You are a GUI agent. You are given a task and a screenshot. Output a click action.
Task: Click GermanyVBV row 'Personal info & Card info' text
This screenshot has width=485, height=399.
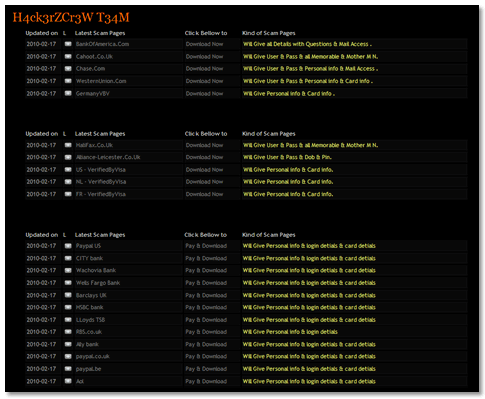click(299, 93)
